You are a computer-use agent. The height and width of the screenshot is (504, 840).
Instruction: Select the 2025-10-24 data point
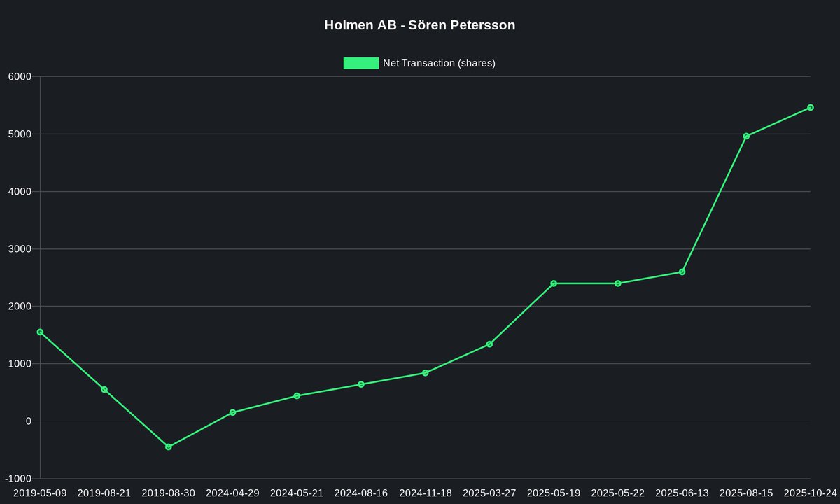pos(811,107)
